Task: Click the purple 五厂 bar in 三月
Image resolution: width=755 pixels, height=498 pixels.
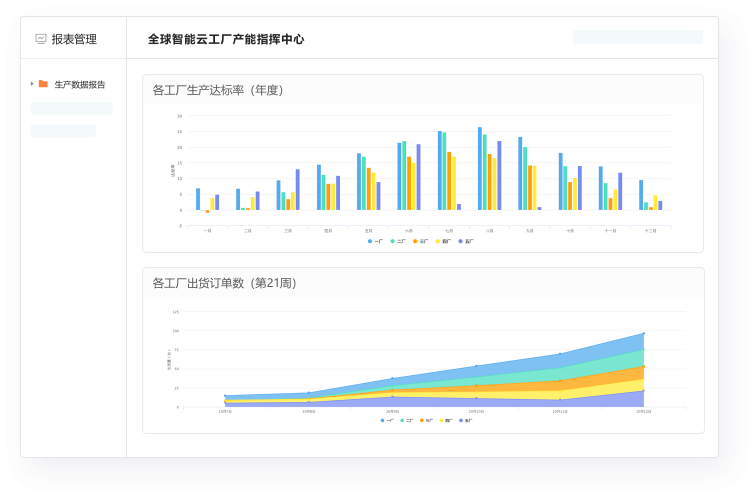Action: point(298,189)
